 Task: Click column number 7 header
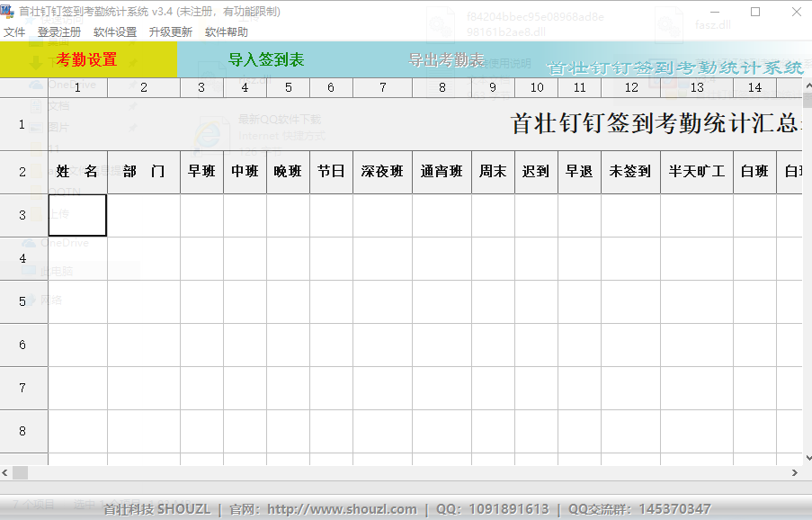point(382,87)
